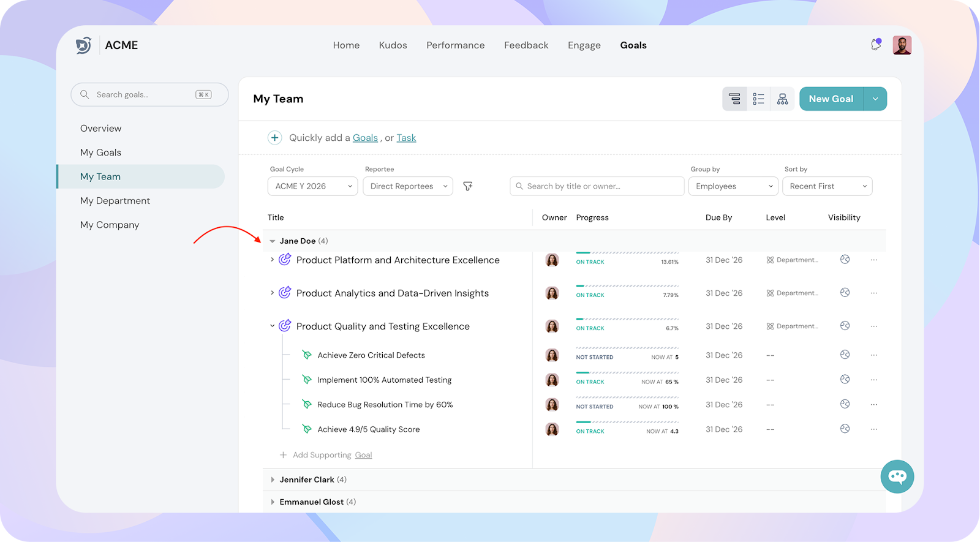
Task: Open more options for Product Platform goal
Action: point(874,260)
